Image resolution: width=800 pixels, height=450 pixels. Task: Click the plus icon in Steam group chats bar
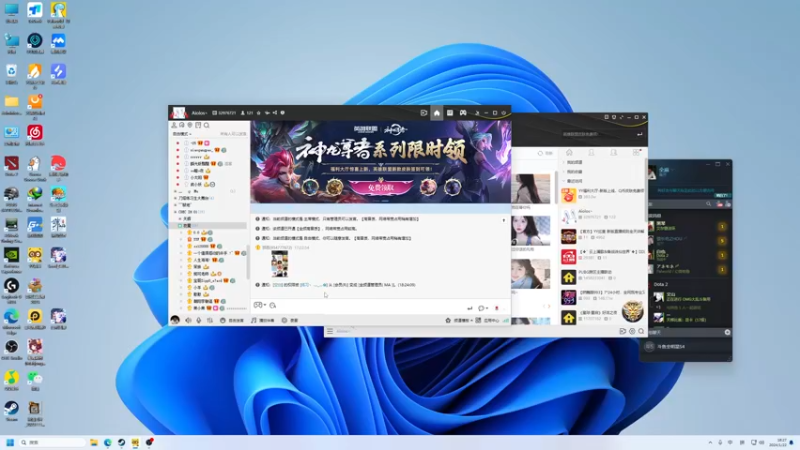[727, 332]
